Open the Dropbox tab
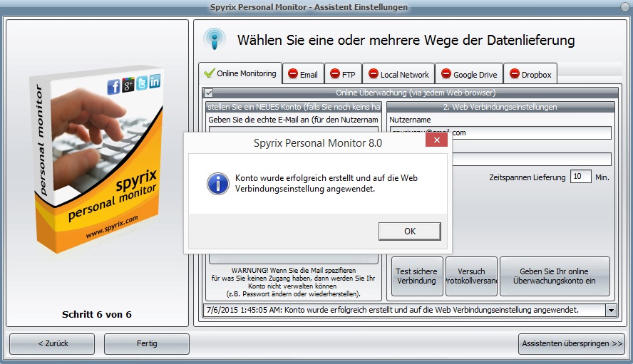The width and height of the screenshot is (633, 364). coord(530,74)
